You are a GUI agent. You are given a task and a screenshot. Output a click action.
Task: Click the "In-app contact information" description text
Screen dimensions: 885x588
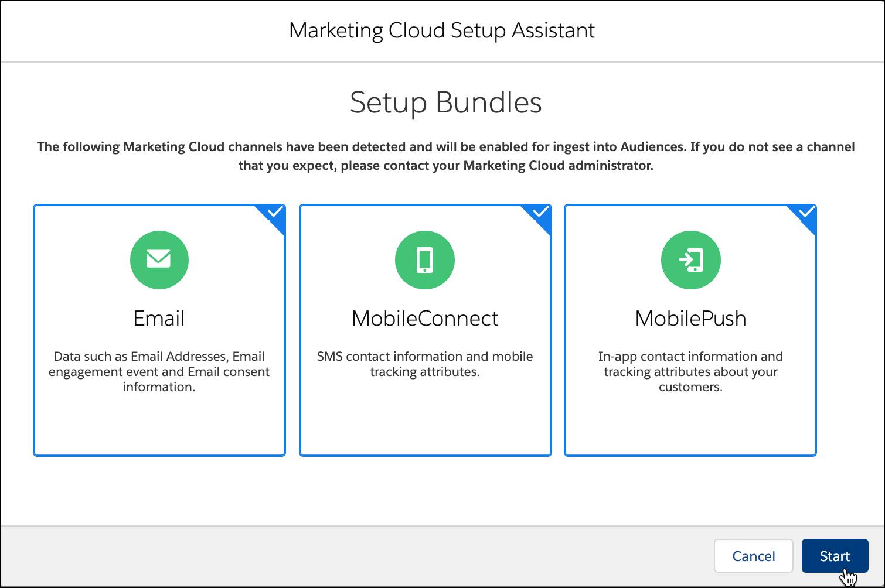[x=690, y=371]
